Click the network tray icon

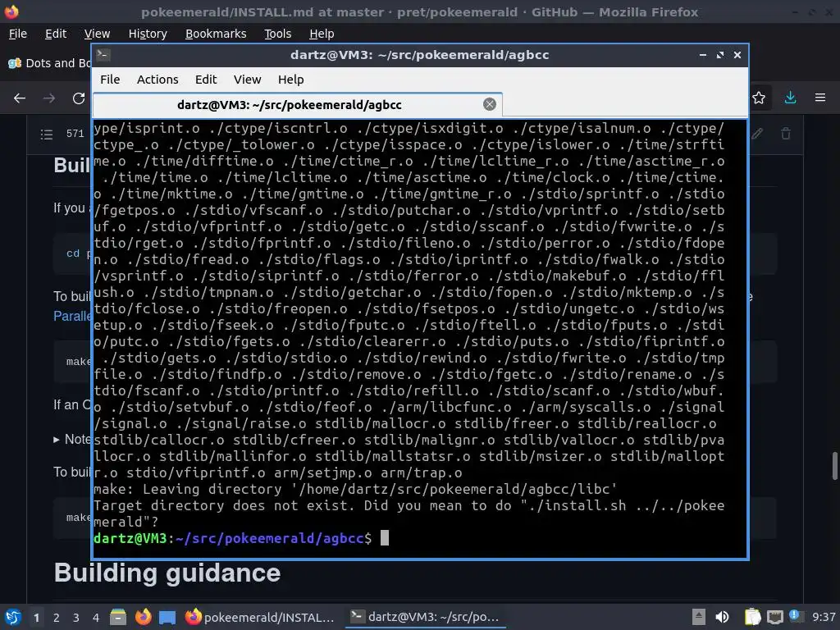point(774,617)
